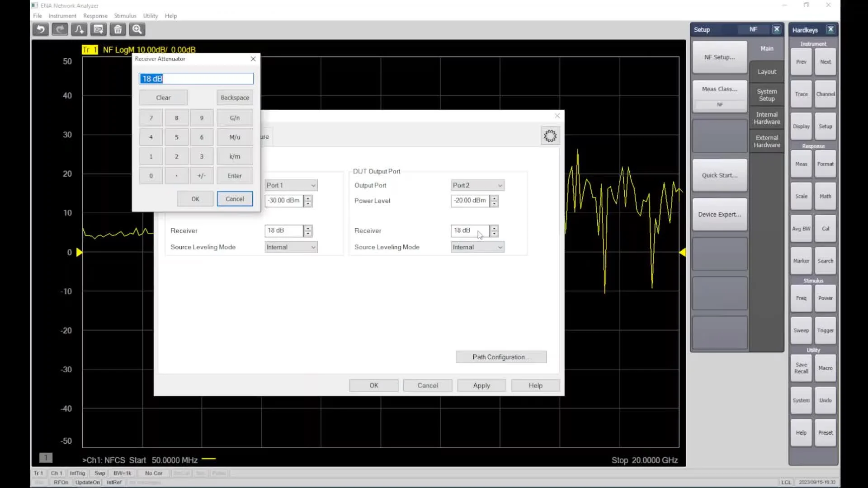Toggle IntRef status bar item
This screenshot has height=488, width=868.
click(x=114, y=482)
